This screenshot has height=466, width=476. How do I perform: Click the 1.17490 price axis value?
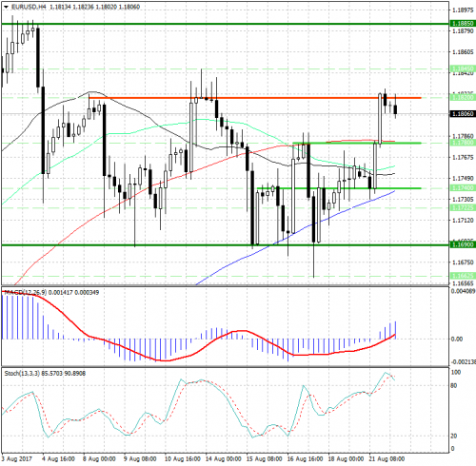463,178
